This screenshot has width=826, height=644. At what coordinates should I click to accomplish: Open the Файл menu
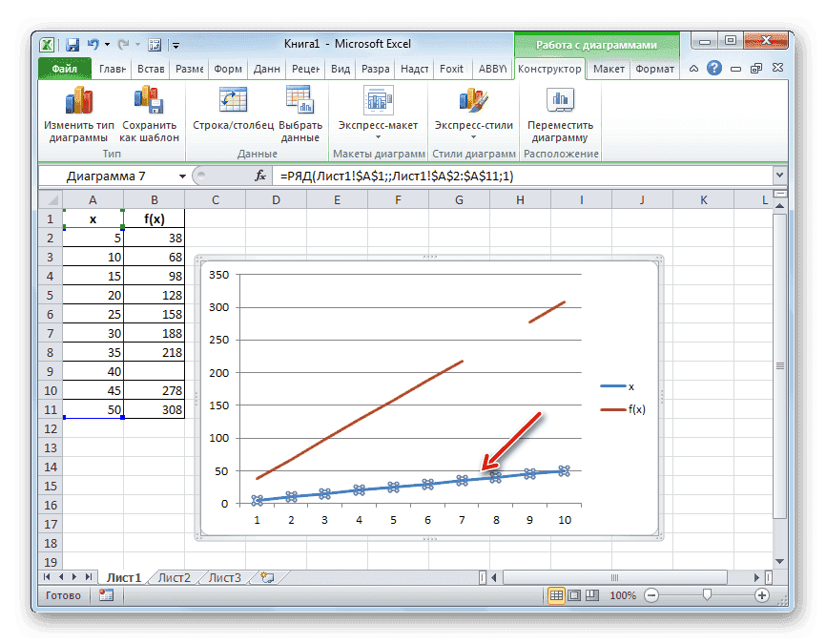64,69
